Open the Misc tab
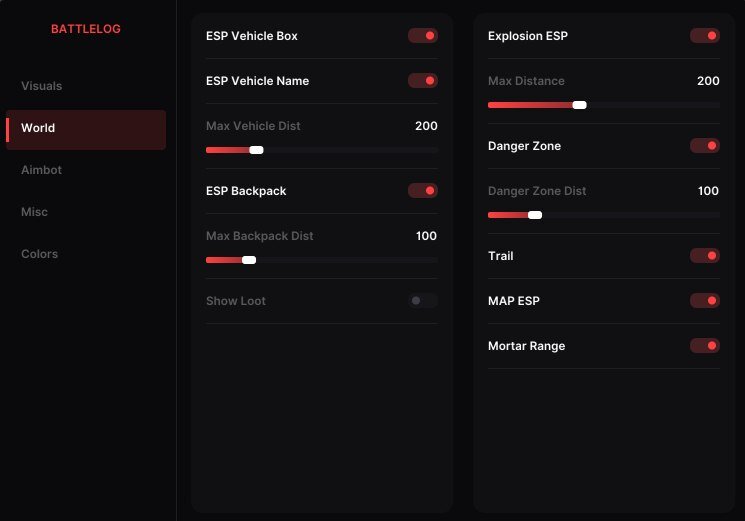Screen dimensions: 745x521 pos(34,212)
